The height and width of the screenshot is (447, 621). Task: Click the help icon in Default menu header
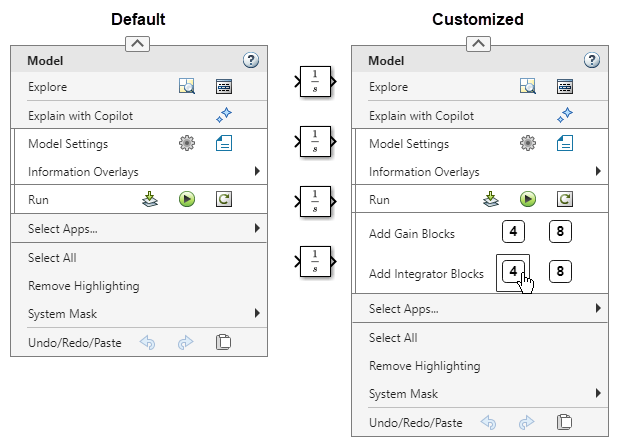(251, 60)
